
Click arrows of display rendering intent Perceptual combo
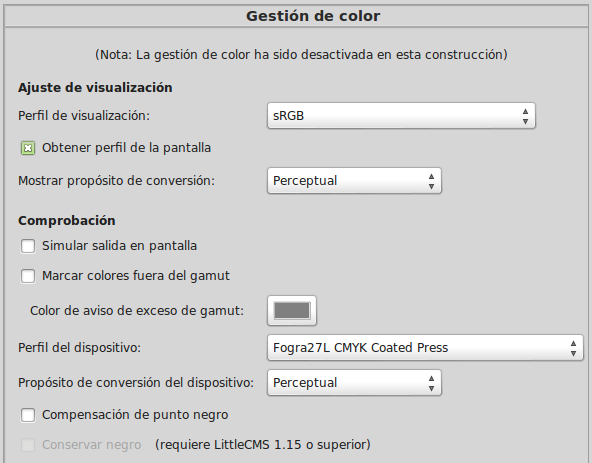431,181
